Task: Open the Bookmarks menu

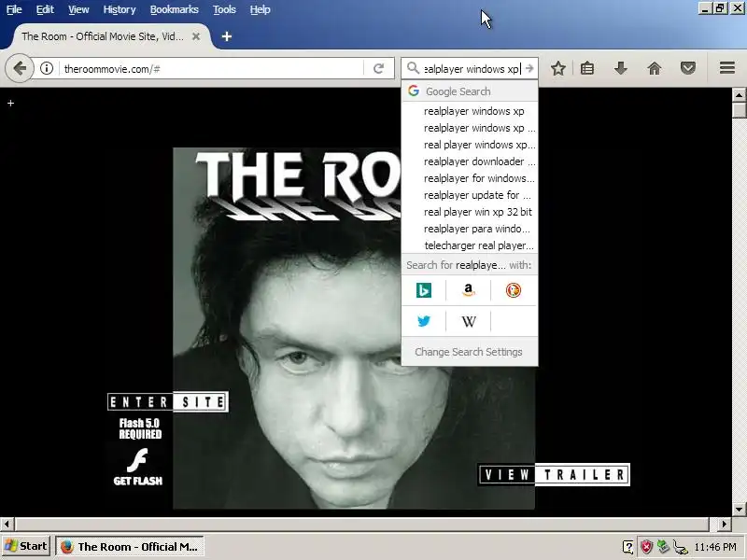Action: [174, 9]
